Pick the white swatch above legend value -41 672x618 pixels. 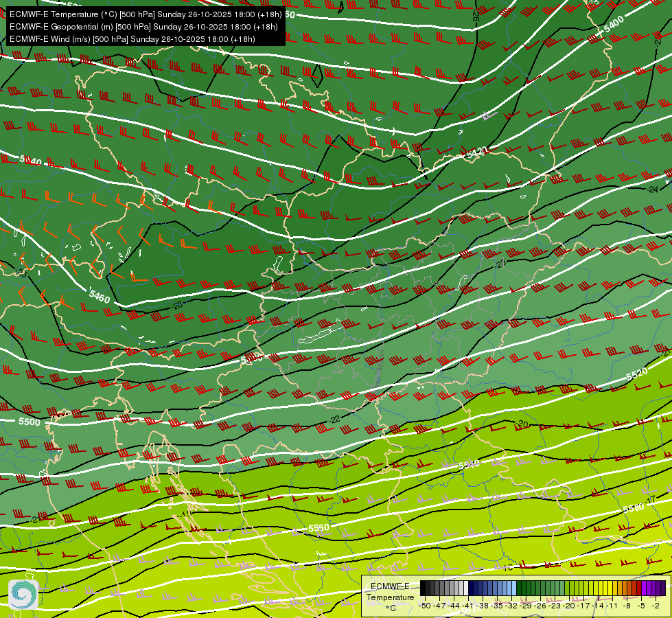466,588
